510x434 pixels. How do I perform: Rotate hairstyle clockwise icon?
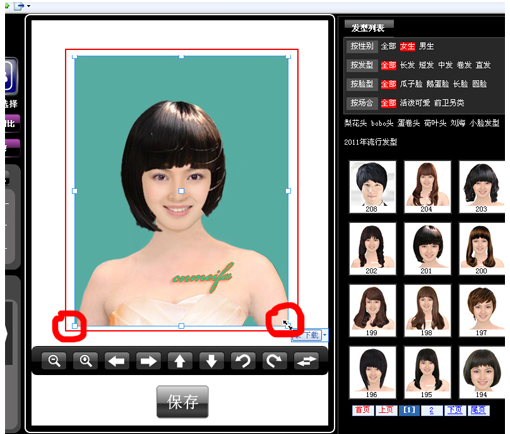[x=274, y=361]
